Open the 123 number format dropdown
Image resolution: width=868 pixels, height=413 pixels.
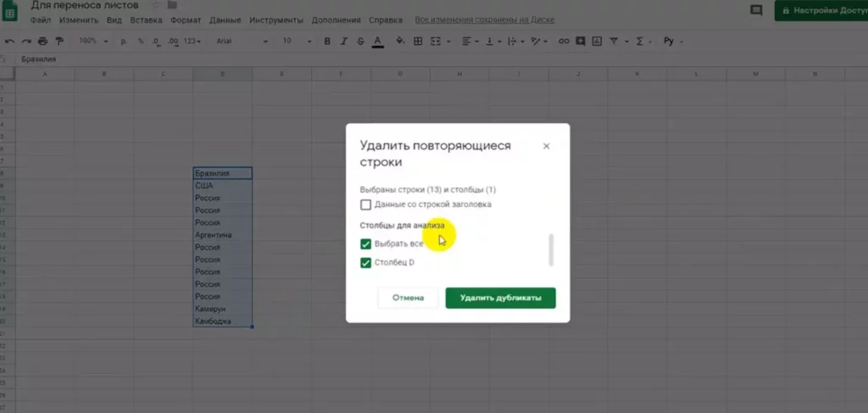(192, 42)
